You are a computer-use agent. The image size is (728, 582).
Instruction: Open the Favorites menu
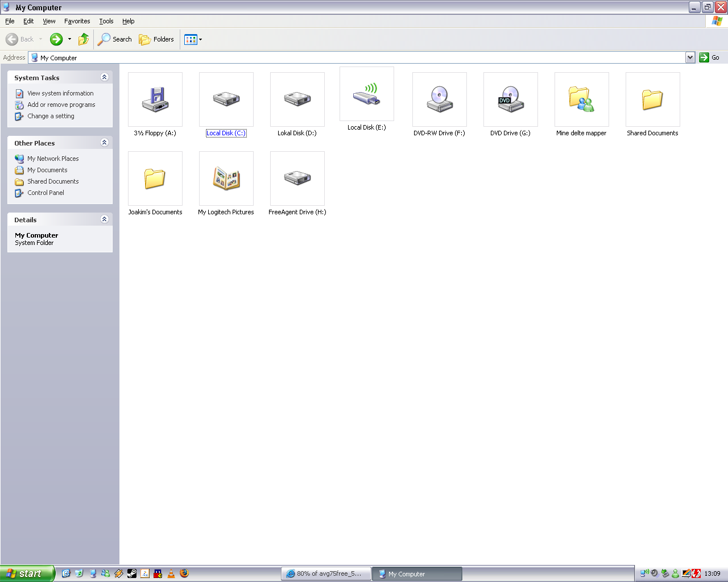pyautogui.click(x=77, y=21)
